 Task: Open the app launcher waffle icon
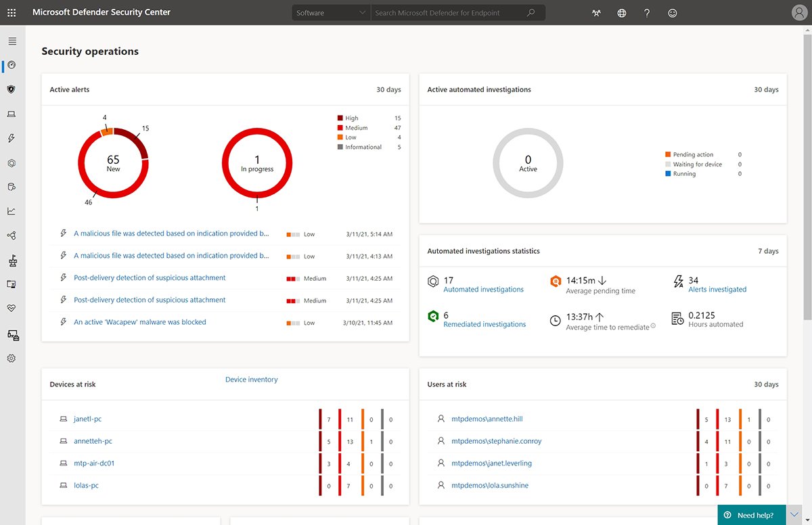[12, 12]
